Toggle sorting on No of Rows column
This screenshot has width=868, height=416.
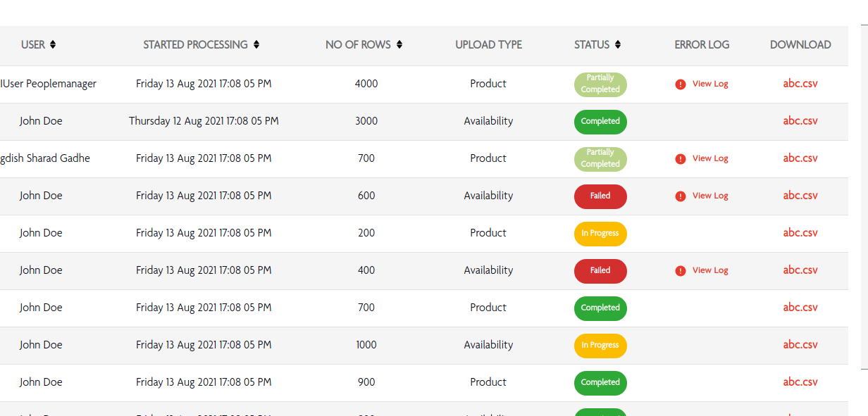tap(399, 45)
